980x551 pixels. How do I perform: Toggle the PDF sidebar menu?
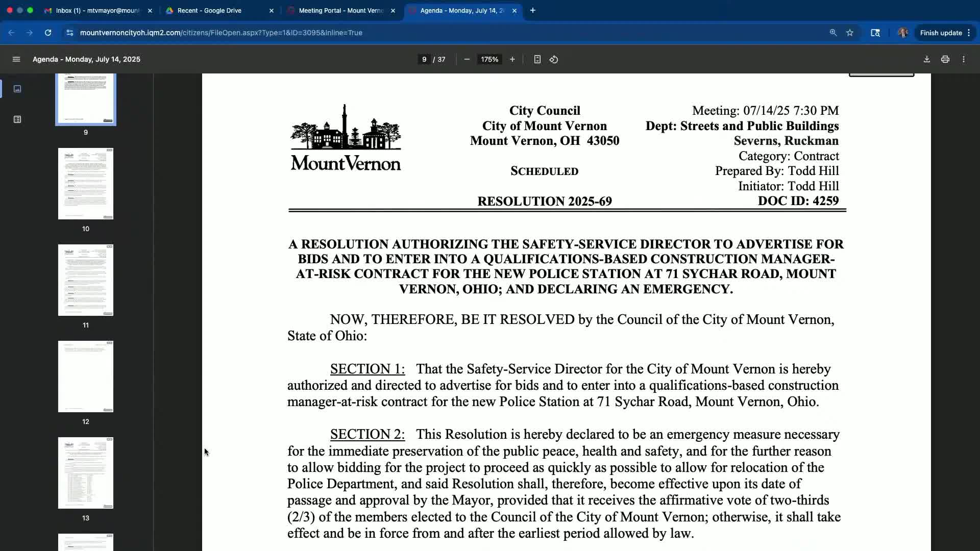pos(16,59)
